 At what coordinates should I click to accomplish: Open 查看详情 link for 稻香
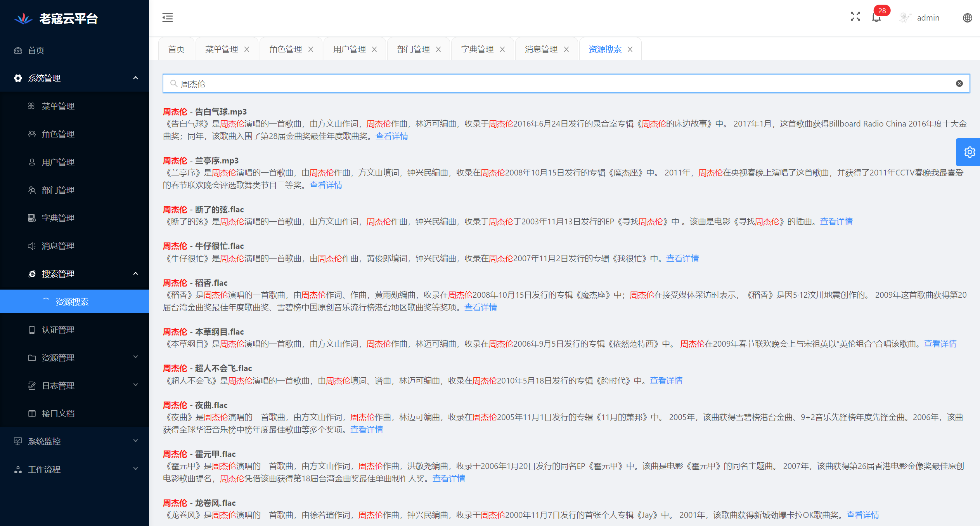point(480,307)
